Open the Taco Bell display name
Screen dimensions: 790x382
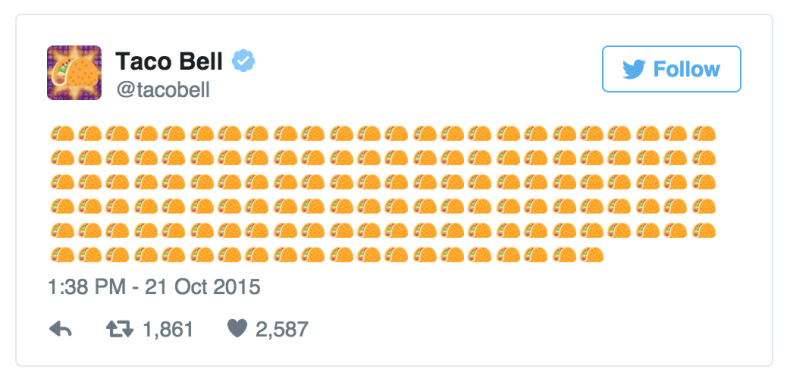pyautogui.click(x=169, y=61)
